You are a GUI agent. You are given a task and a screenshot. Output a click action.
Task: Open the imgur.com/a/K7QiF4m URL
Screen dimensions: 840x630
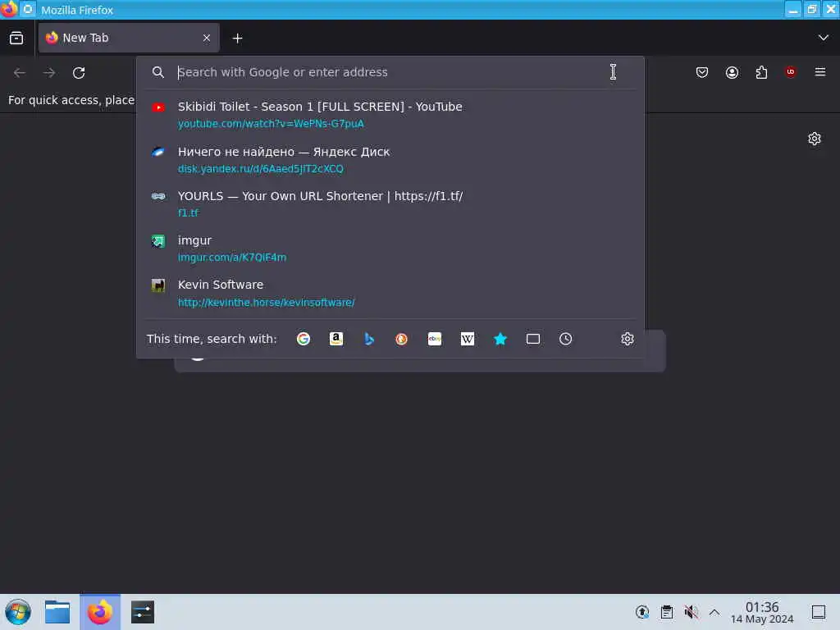[232, 258]
